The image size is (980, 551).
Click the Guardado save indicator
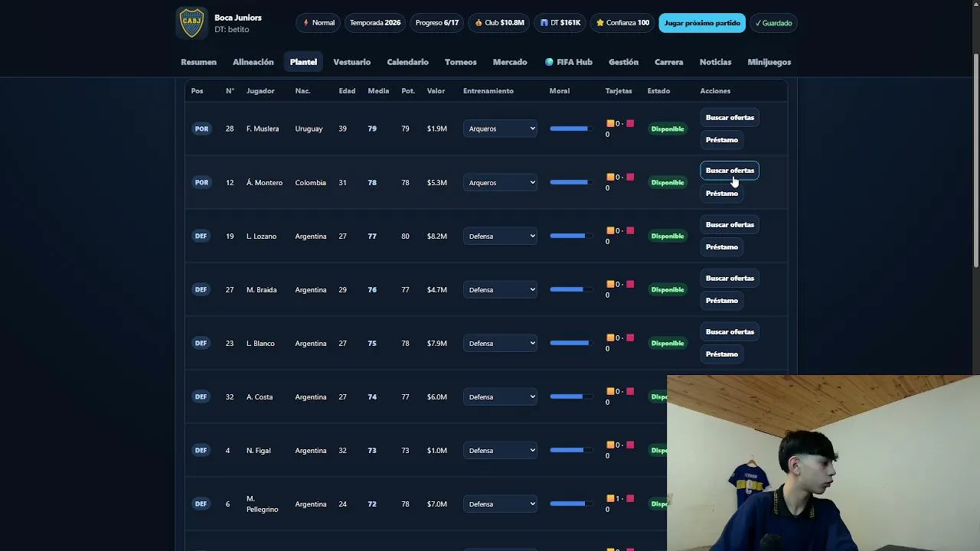click(x=773, y=23)
